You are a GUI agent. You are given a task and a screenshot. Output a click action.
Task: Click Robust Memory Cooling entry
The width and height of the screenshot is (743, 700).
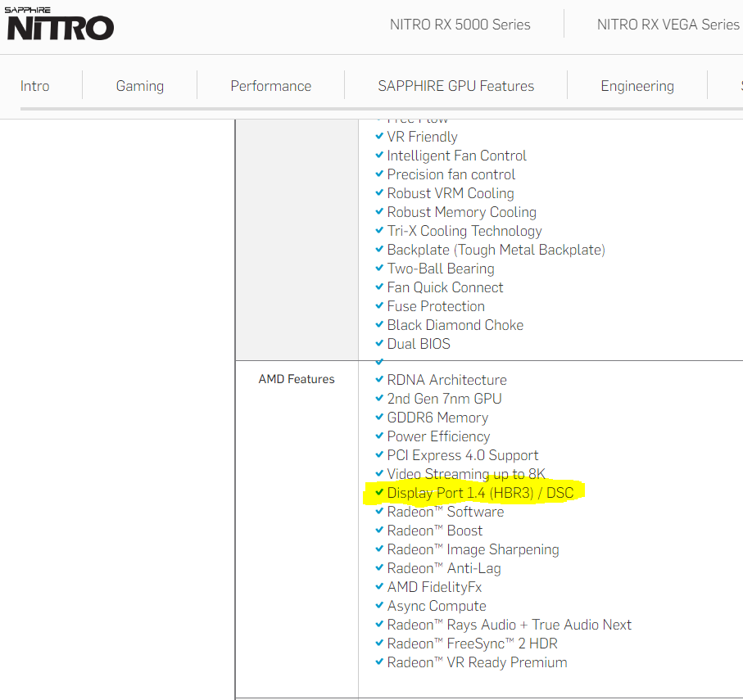click(461, 212)
